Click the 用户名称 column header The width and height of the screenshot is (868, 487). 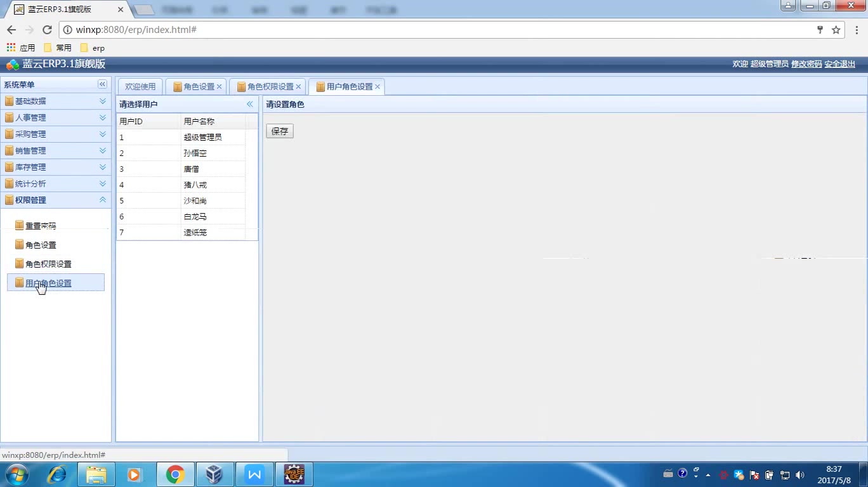[x=213, y=121]
